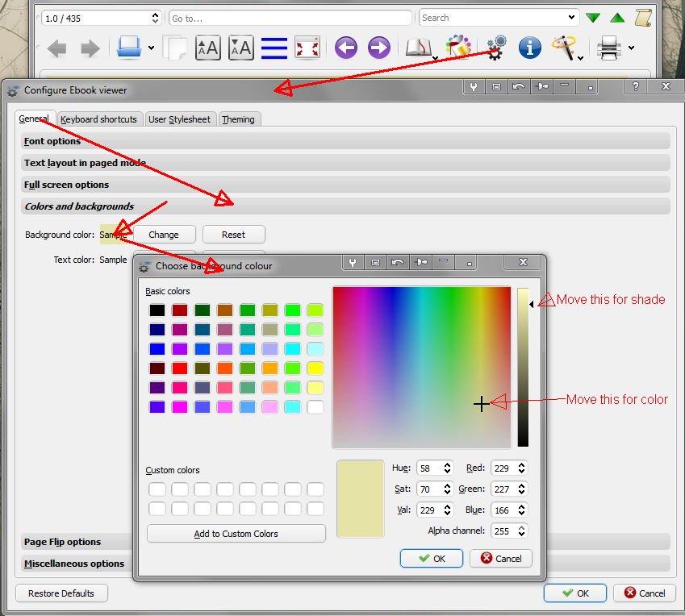The image size is (685, 616).
Task: Cancel the Choose background colour dialog
Action: pos(501,559)
